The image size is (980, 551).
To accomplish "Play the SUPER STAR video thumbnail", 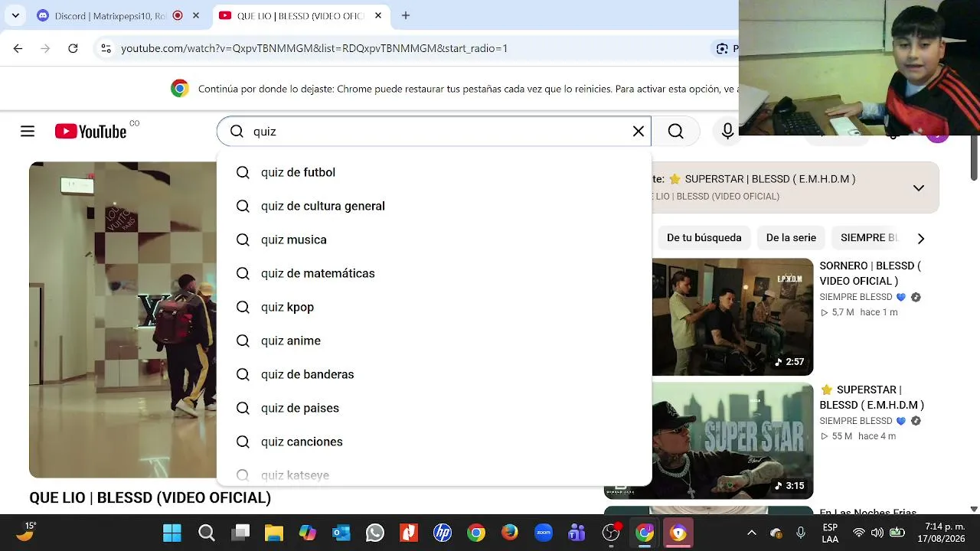I will coord(733,441).
